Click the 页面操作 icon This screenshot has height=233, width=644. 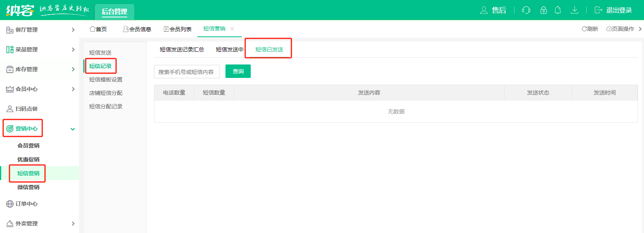tap(609, 29)
